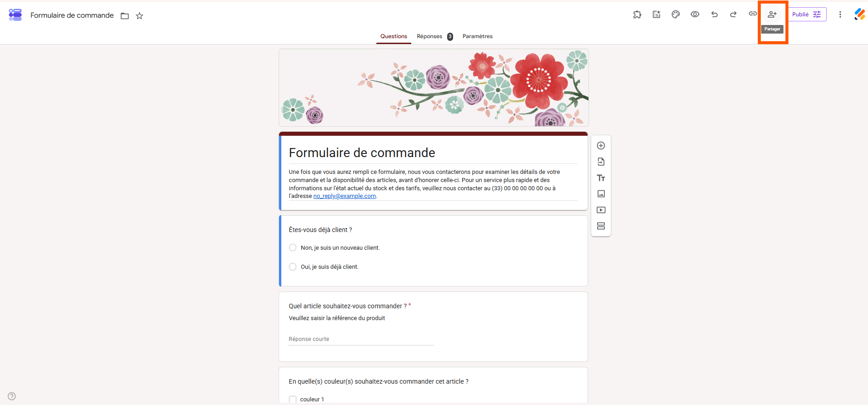Insert an image from side toolbar
Viewport: 868px width, 405px height.
click(x=601, y=194)
